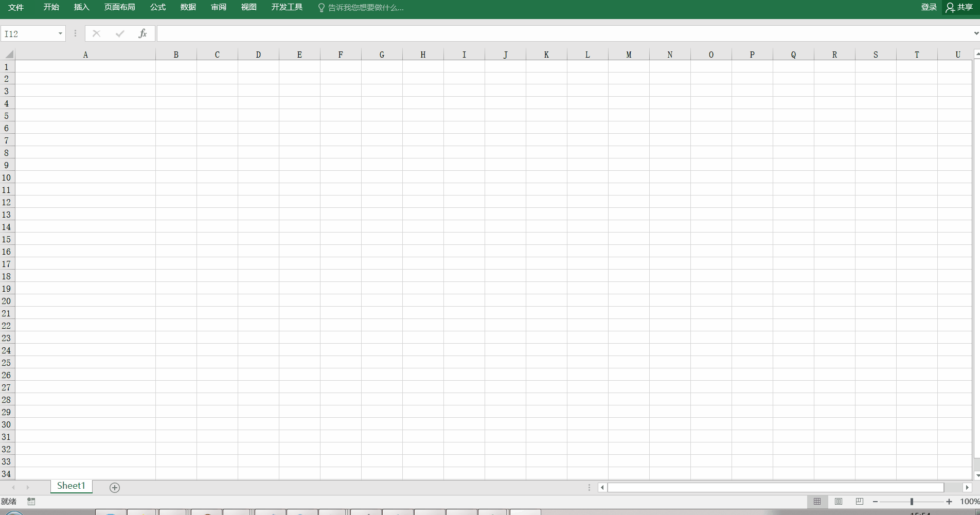Click cell C5 in the worksheet

pyautogui.click(x=217, y=116)
